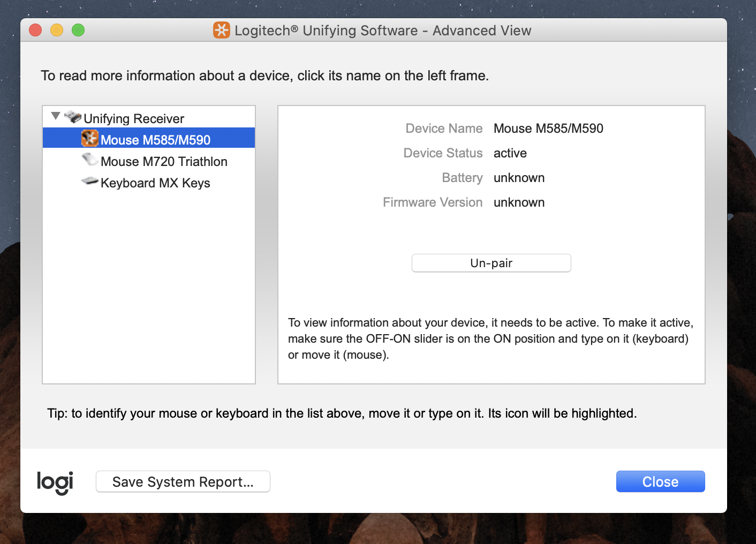The width and height of the screenshot is (756, 544).
Task: Zoom window with green button
Action: coord(78,30)
